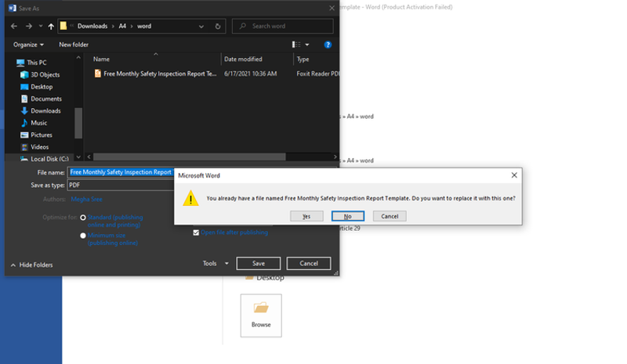Open the Help question mark icon
This screenshot has width=627, height=364.
pos(328,45)
